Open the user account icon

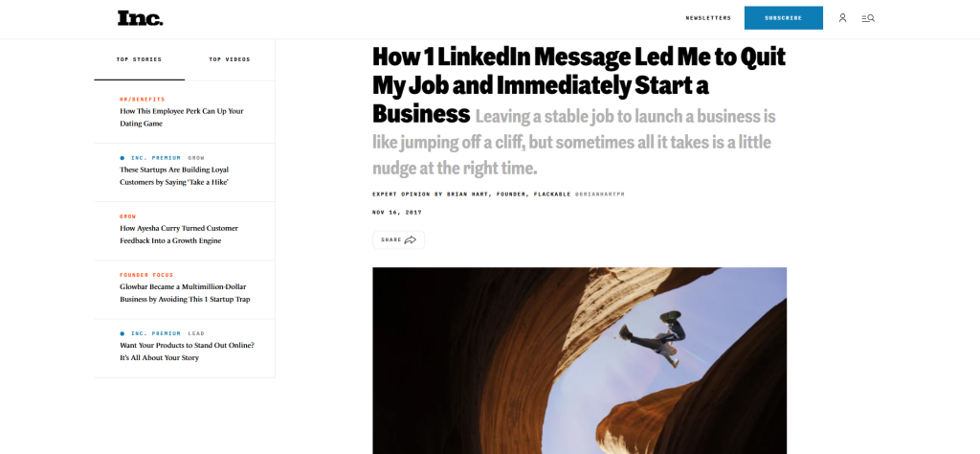[842, 18]
